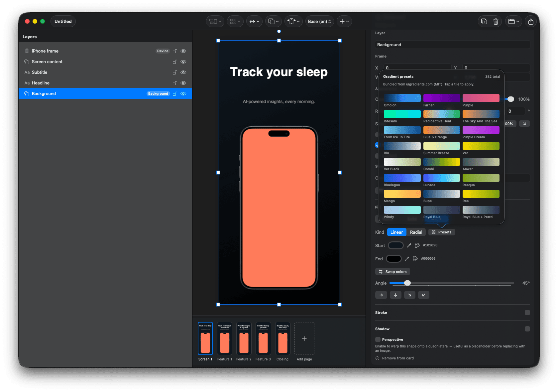Viewport: 558px width, 392px height.
Task: Click the Presets button
Action: (442, 232)
